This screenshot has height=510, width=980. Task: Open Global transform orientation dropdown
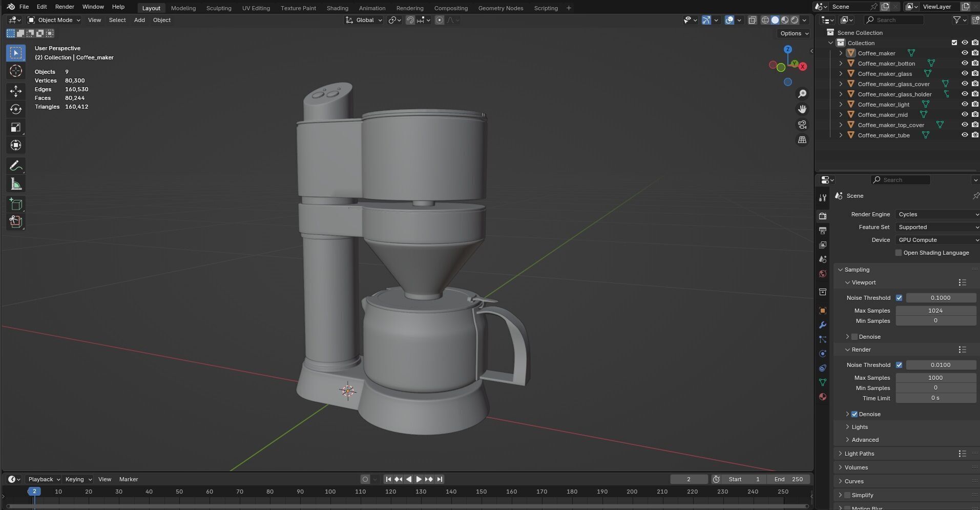tap(364, 20)
